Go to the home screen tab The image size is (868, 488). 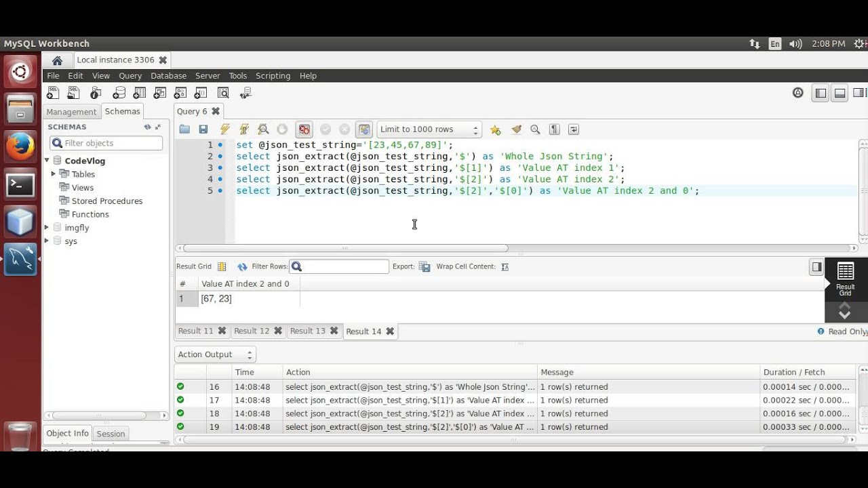click(x=57, y=60)
